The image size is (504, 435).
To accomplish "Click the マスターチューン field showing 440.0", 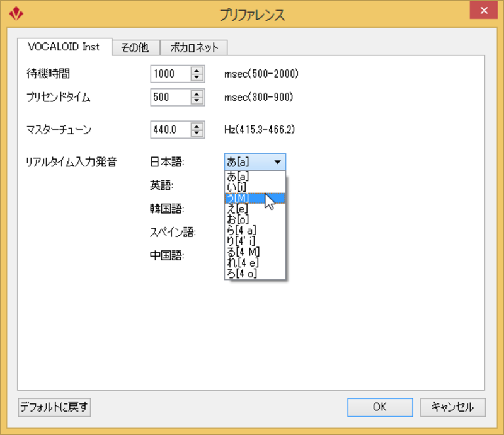I will click(170, 130).
